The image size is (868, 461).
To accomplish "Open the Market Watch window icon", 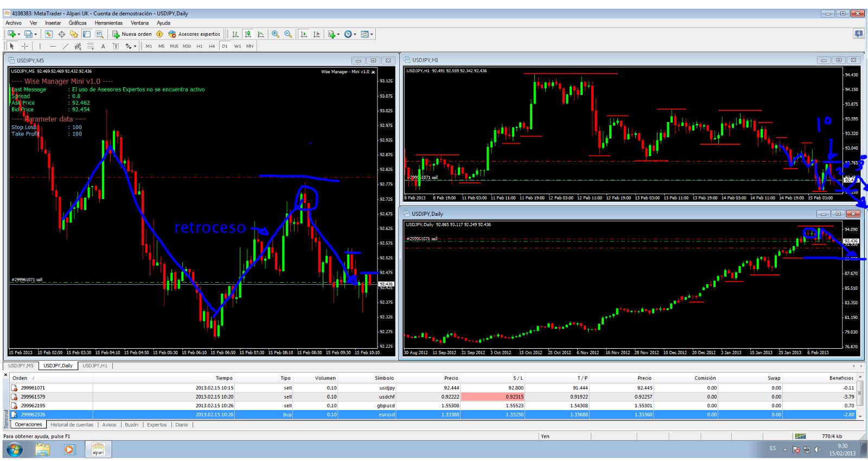I will (x=48, y=34).
